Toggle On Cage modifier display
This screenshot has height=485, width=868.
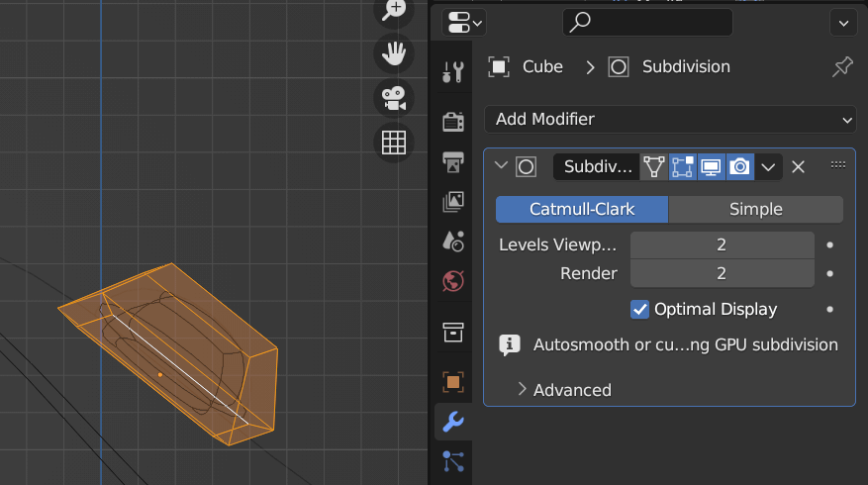[654, 166]
